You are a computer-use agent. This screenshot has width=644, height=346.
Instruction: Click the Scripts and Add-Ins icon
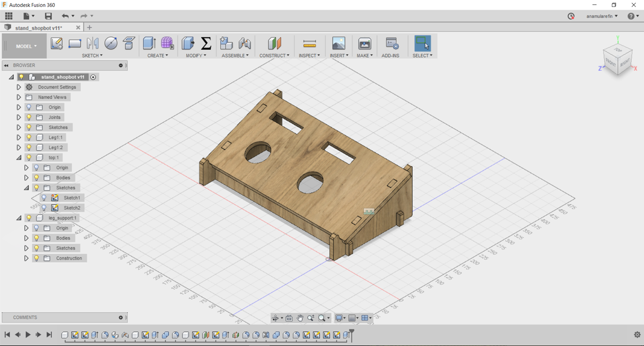click(392, 43)
